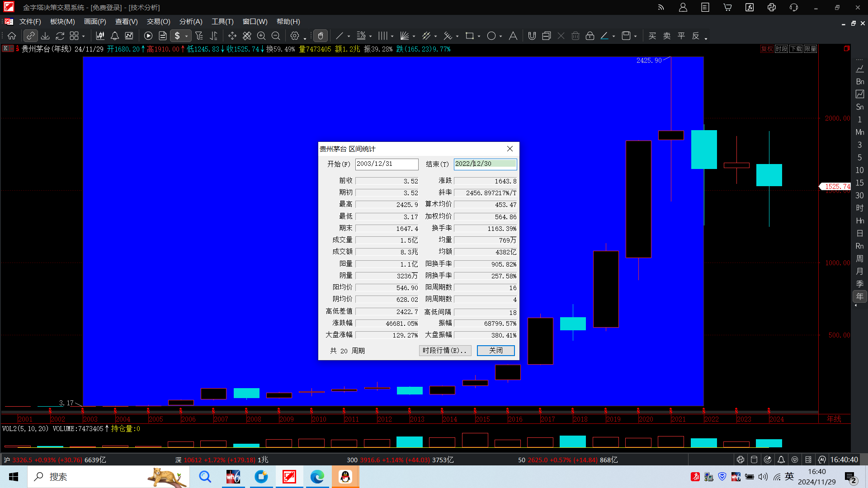The width and height of the screenshot is (868, 488).
Task: Click the playback circle icon
Action: [148, 36]
